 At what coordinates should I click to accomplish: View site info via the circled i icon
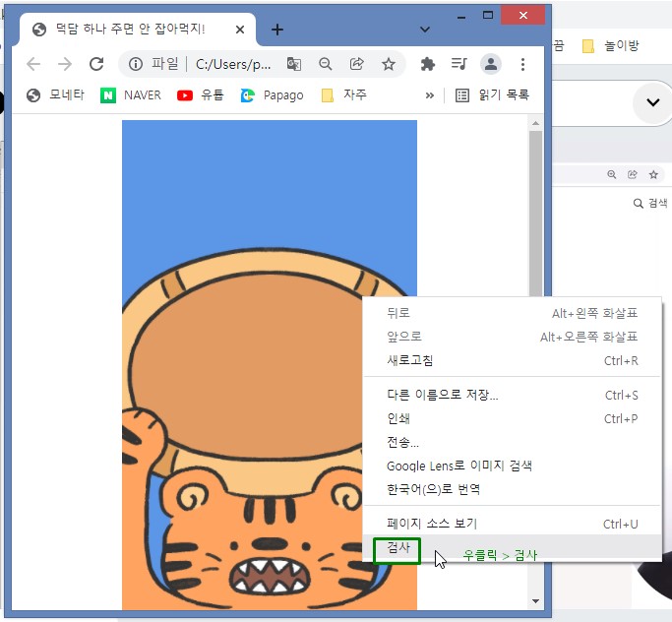pos(136,64)
